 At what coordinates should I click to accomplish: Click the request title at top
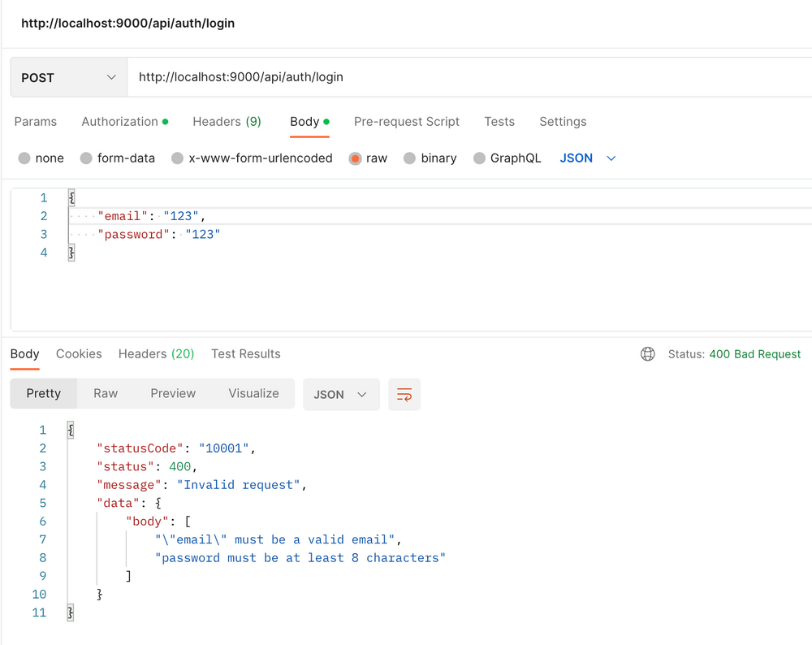point(128,24)
